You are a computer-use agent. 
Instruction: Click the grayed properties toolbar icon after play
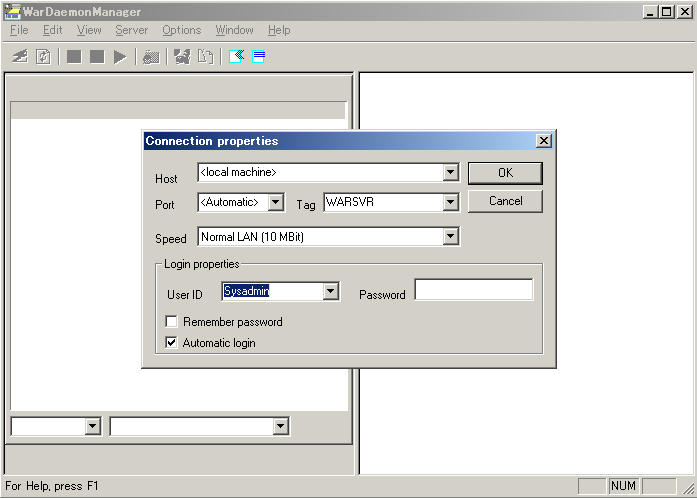pos(151,57)
